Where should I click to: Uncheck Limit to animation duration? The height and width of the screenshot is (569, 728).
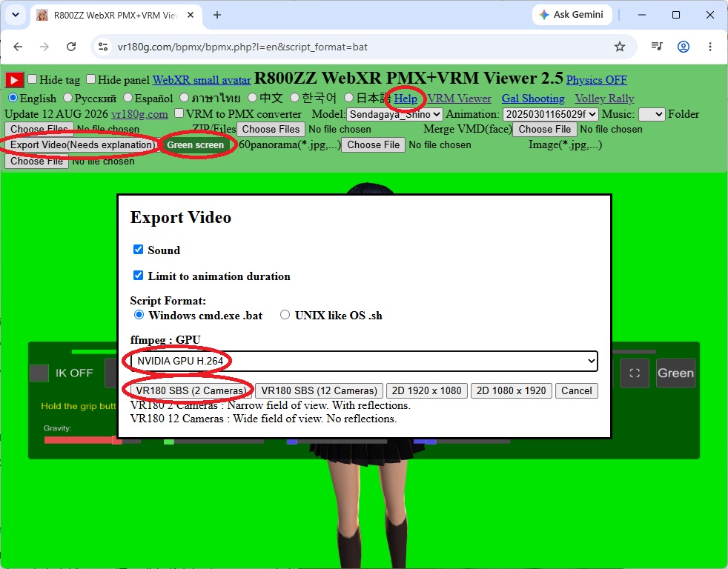click(139, 275)
